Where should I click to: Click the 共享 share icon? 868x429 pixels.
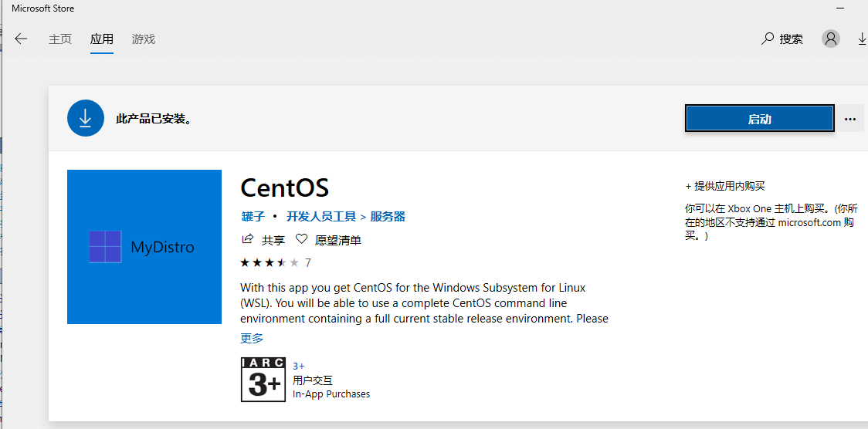(x=249, y=240)
